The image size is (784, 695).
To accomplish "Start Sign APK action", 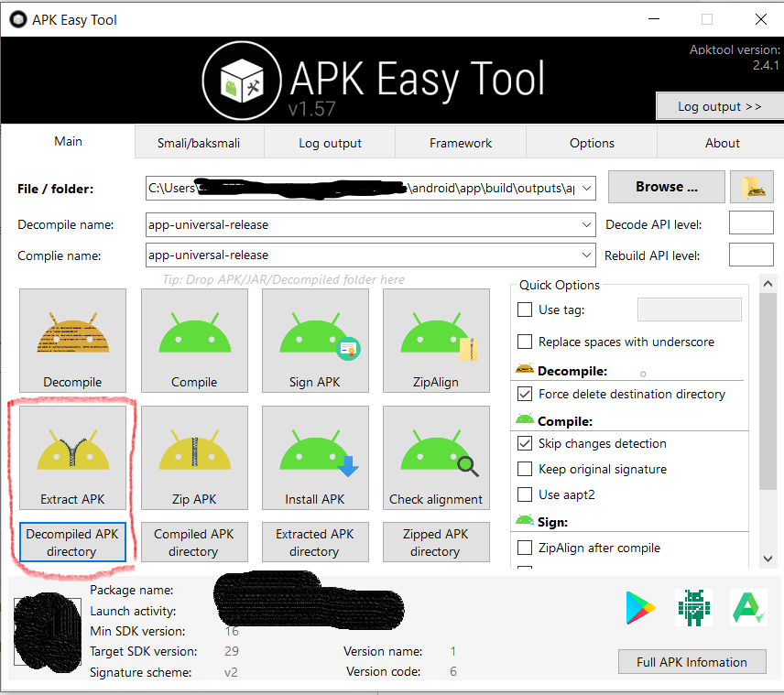I will (315, 341).
